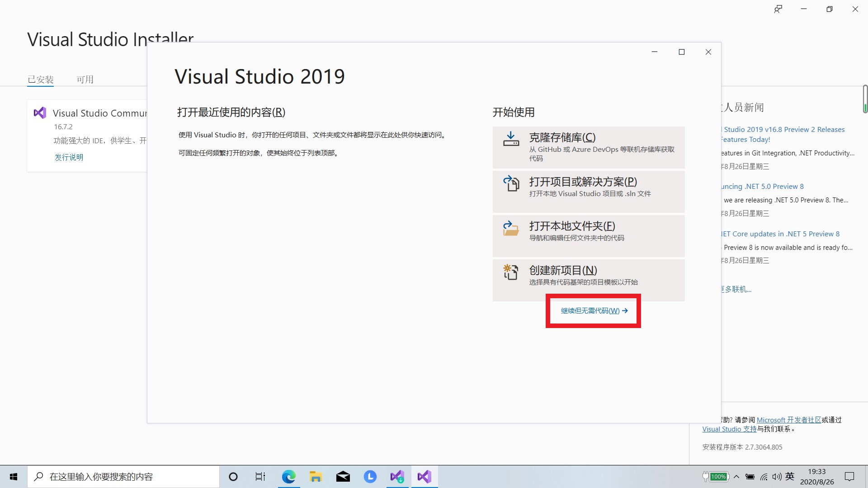Click the Visual Studio Community logo icon
Viewport: 868px width, 488px height.
tap(40, 113)
